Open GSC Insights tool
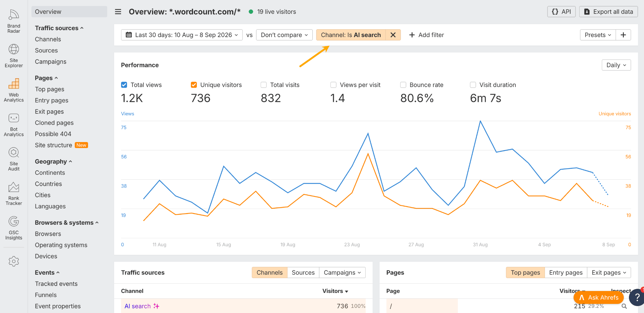 [x=14, y=228]
